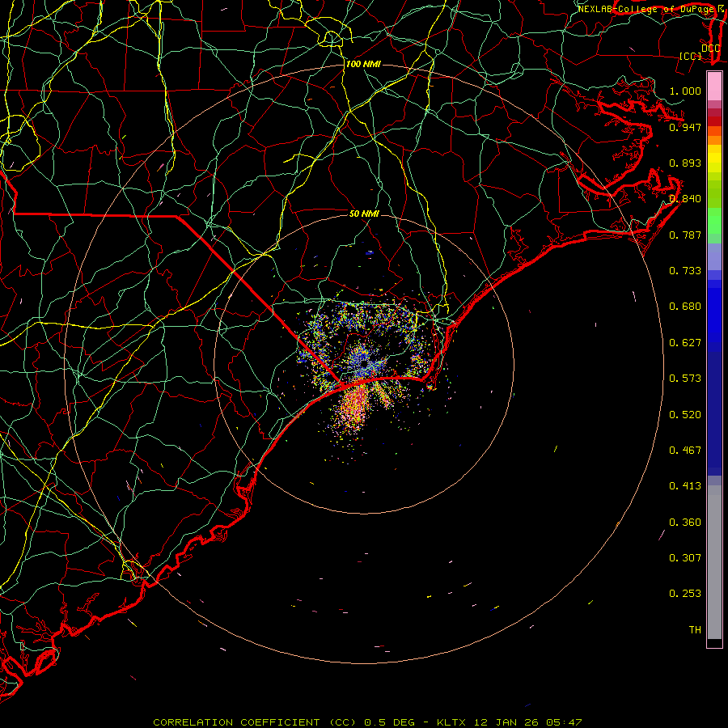The width and height of the screenshot is (728, 728).
Task: Click the 0.840 color scale value
Action: click(685, 199)
